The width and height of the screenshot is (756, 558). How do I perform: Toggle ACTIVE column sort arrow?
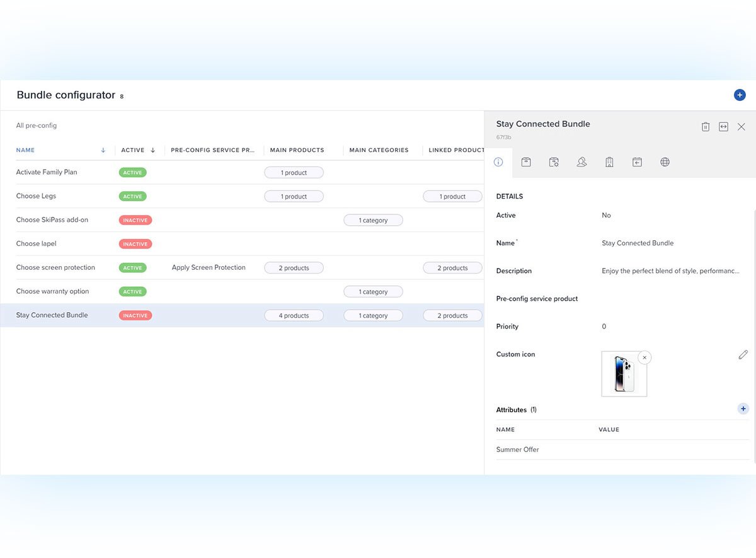[x=151, y=149]
